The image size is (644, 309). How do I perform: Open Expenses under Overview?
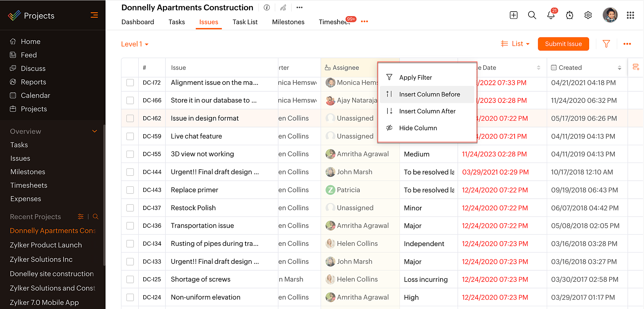(26, 199)
